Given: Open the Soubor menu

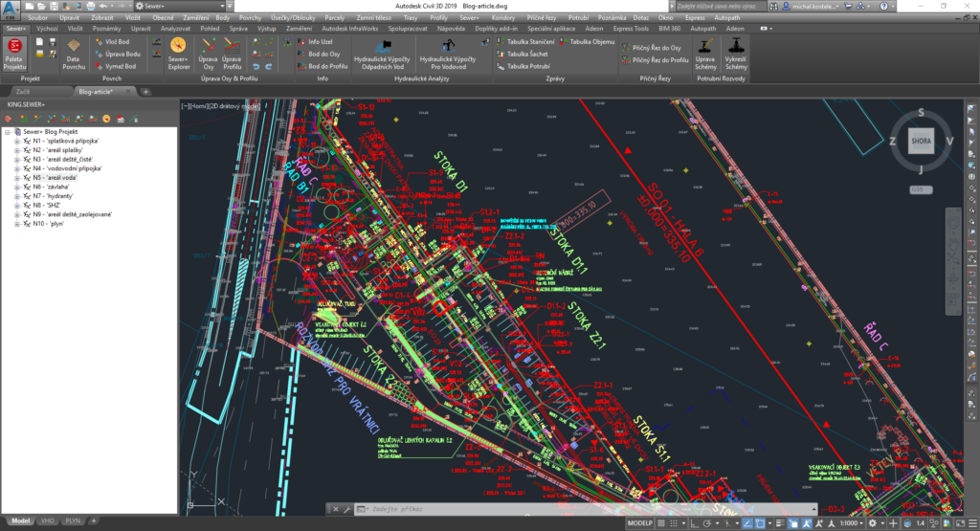Looking at the screenshot, I should (x=37, y=17).
